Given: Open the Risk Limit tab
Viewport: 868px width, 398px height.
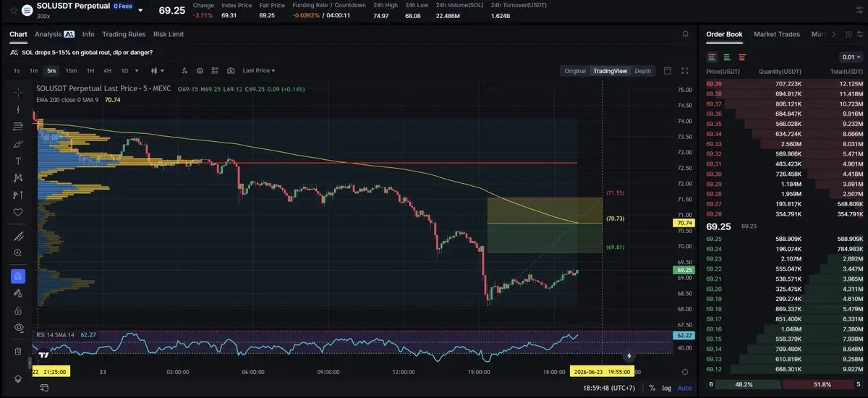Looking at the screenshot, I should (x=169, y=34).
